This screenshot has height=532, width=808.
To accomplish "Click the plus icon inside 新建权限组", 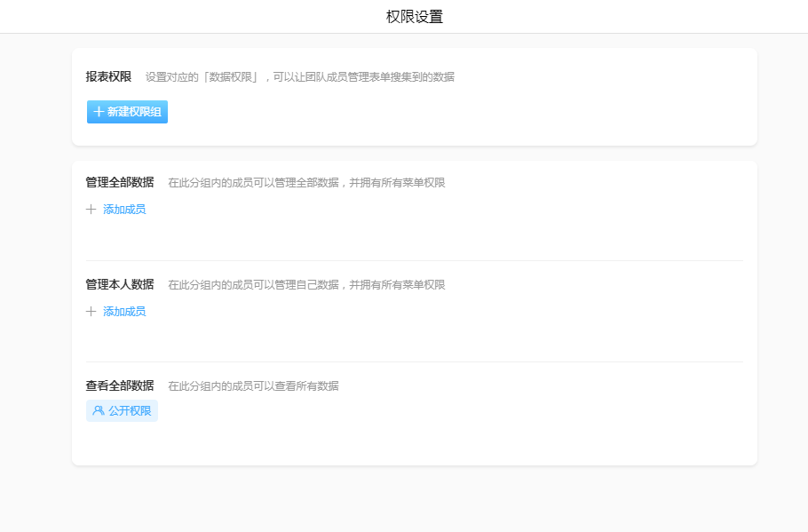I will coord(98,112).
